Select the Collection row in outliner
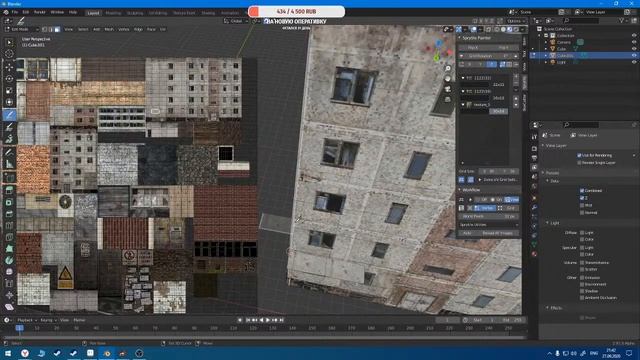This screenshot has height=360, width=640. click(x=565, y=36)
